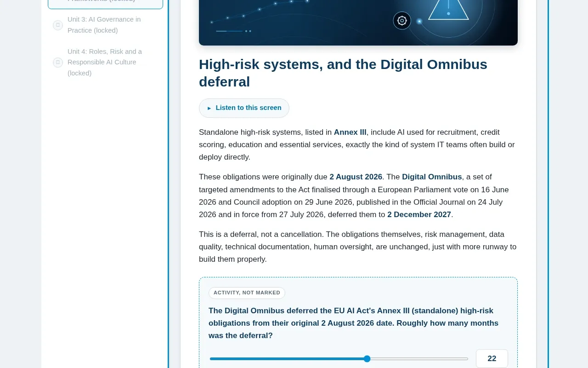Viewport: 588px width, 368px height.
Task: Click the Unit 4 locked status icon
Action: click(x=58, y=63)
